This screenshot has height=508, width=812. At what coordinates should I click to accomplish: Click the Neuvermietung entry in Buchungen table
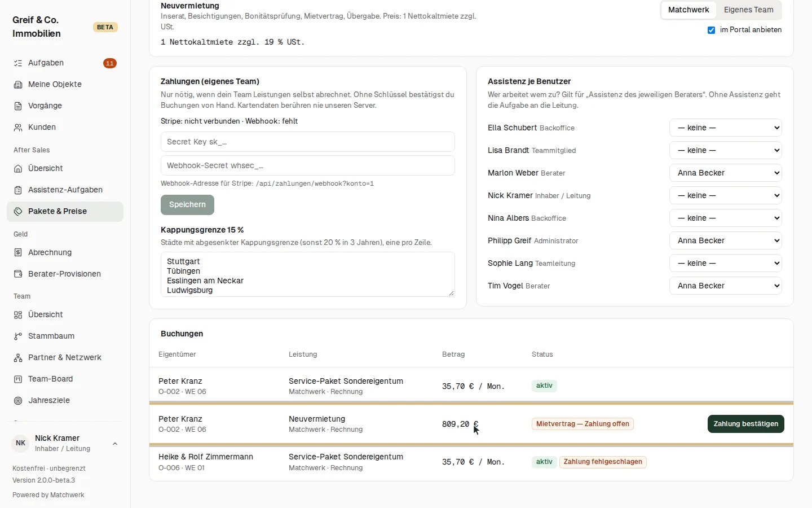317,419
